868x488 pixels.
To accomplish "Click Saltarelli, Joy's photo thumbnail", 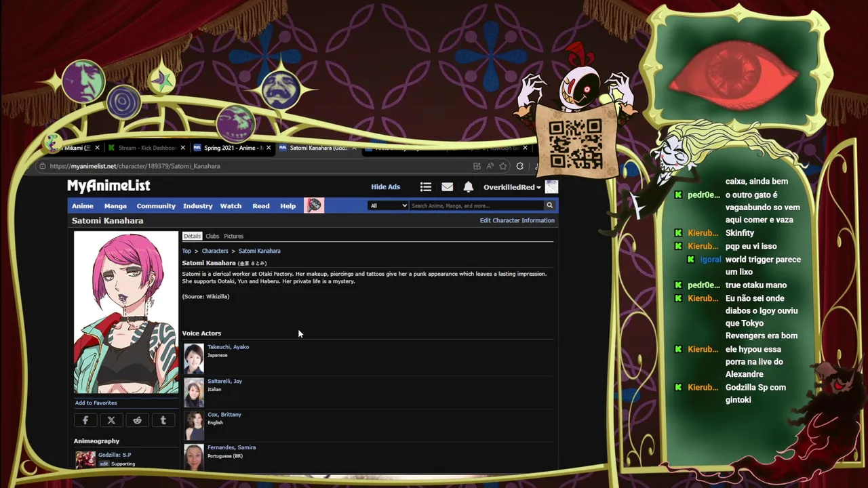I will 194,392.
